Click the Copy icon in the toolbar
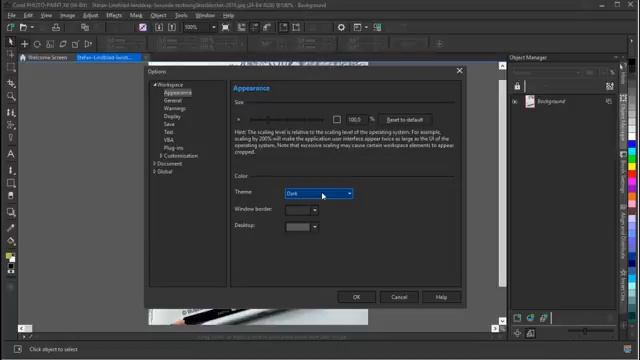 point(85,27)
